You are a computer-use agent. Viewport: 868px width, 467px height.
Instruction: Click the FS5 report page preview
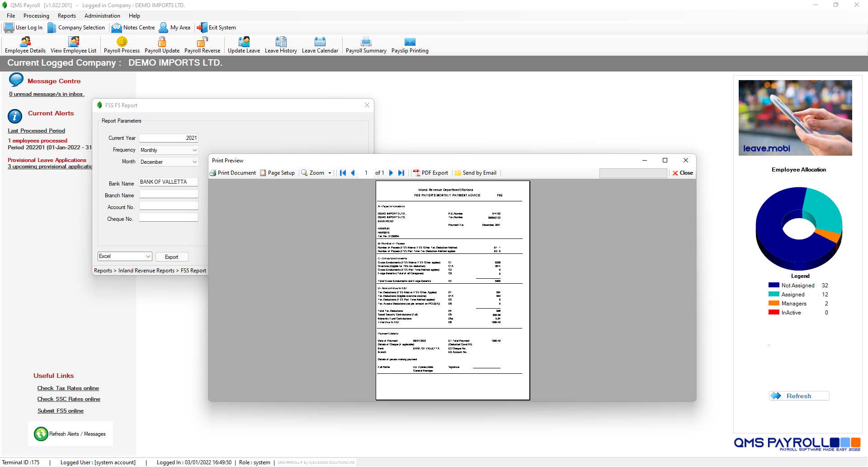453,291
